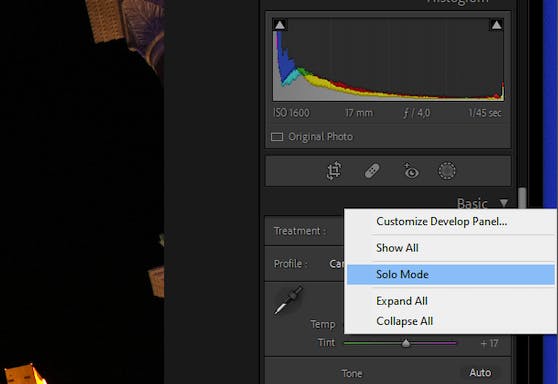
Task: Click inside the histogram graph
Action: pos(388,59)
